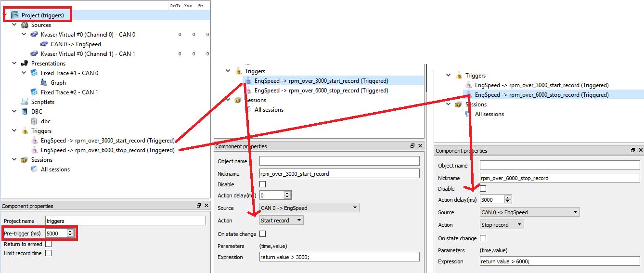The width and height of the screenshot is (644, 273).
Task: Collapse the Presentations node
Action: pos(15,64)
